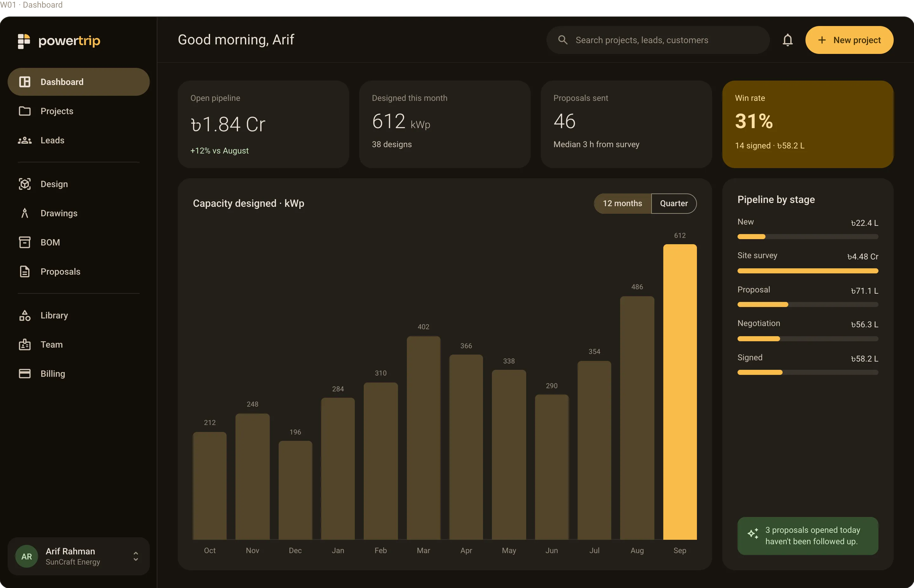This screenshot has width=914, height=588.
Task: Create a New project
Action: tap(850, 40)
